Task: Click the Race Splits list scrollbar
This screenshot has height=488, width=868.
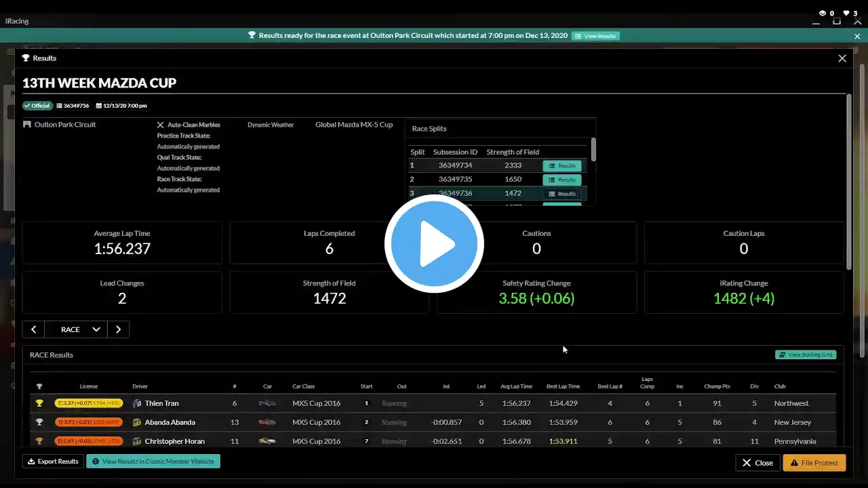Action: pyautogui.click(x=593, y=150)
